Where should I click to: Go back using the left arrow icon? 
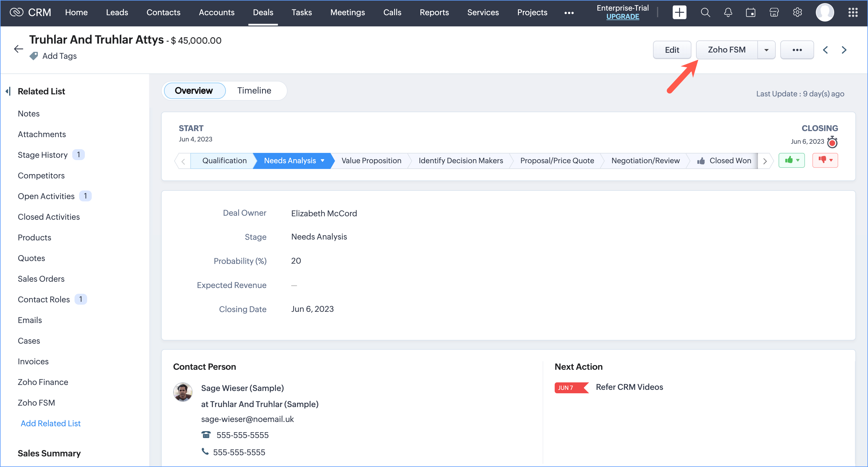pyautogui.click(x=19, y=49)
